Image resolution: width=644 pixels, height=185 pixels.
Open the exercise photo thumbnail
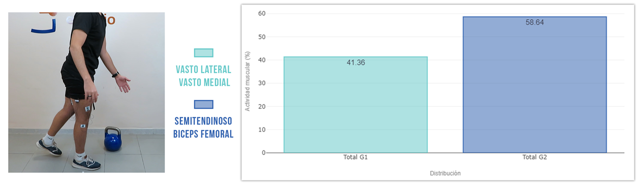coord(86,92)
